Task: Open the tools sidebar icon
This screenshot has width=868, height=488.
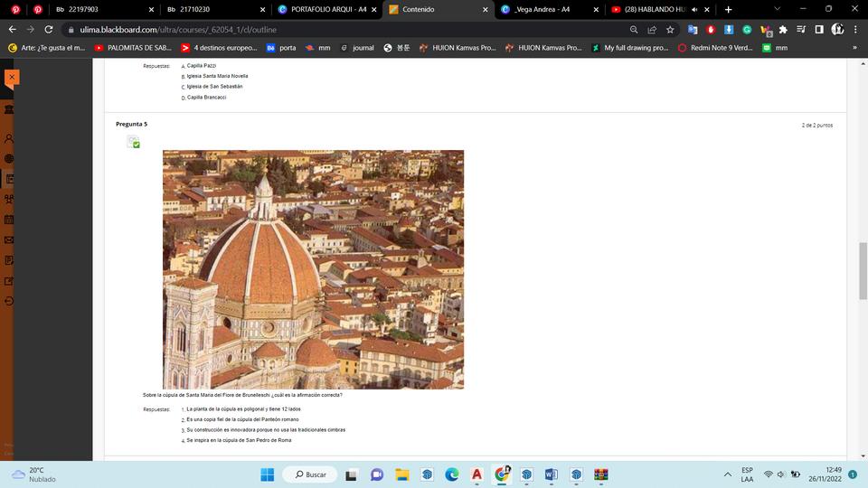Action: [x=9, y=281]
